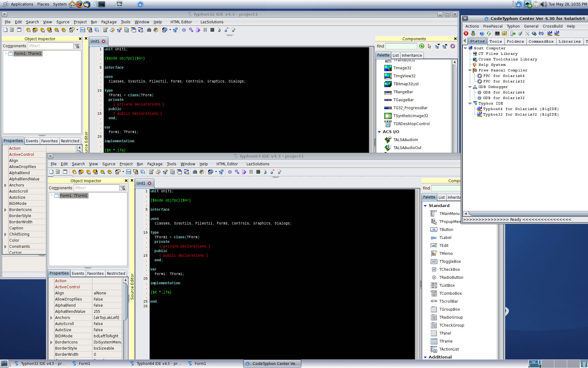Viewport: 588px width, 368px height.
Task: Click filter clear icon in Typhon32 Object Inspector
Action: point(77,46)
